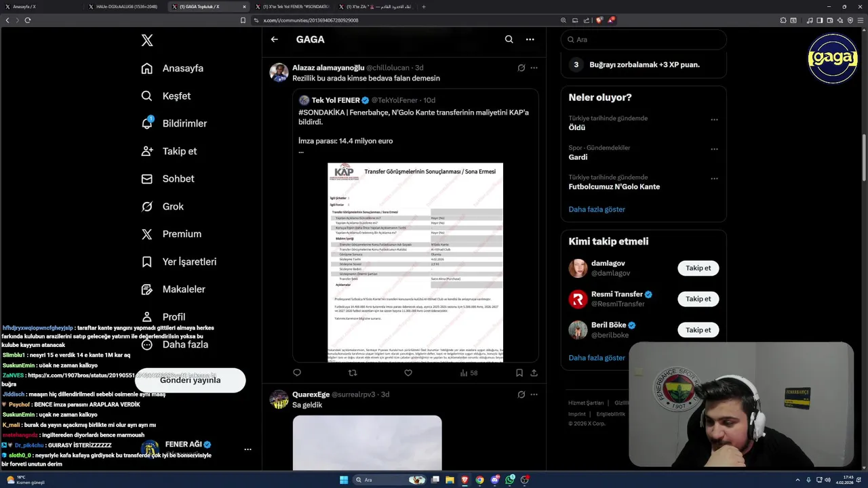868x488 pixels.
Task: Like the Alazaz alamayanoğlu post
Action: click(x=408, y=373)
